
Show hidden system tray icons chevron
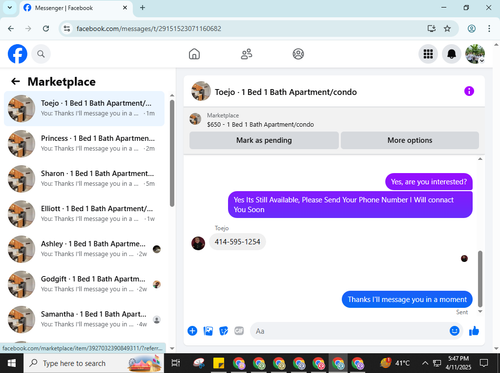click(425, 363)
